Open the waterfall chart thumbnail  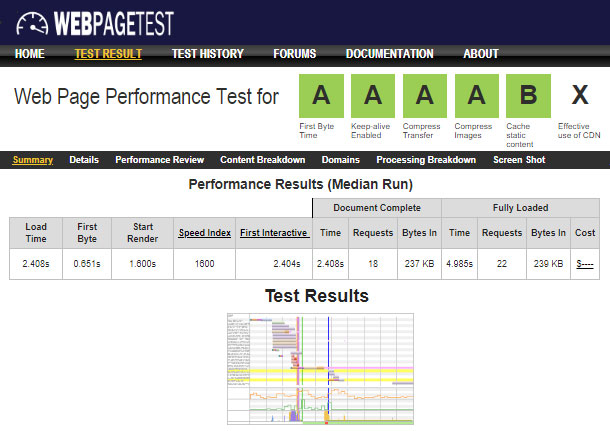coord(321,369)
